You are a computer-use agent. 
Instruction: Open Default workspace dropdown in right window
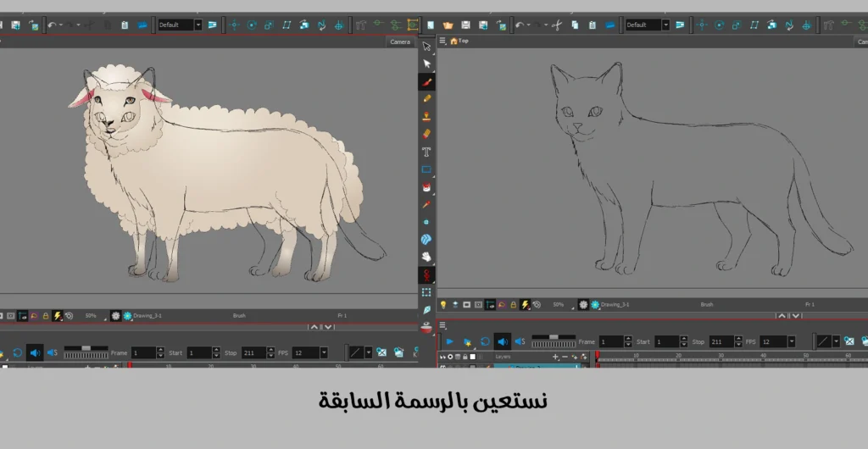[x=665, y=25]
